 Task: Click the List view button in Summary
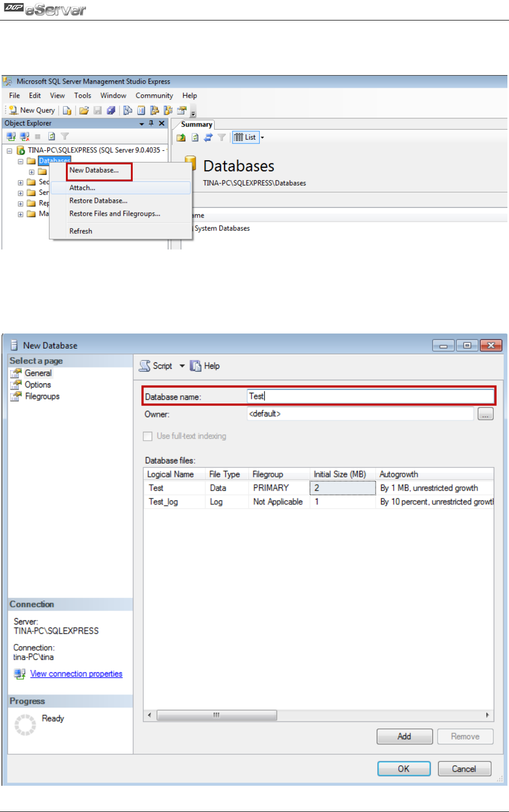[x=245, y=138]
